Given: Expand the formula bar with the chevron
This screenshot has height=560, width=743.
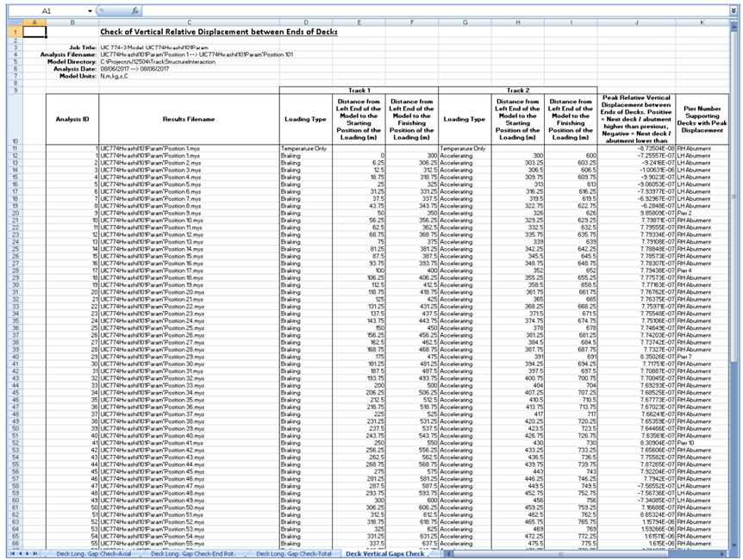Looking at the screenshot, I should 733,10.
